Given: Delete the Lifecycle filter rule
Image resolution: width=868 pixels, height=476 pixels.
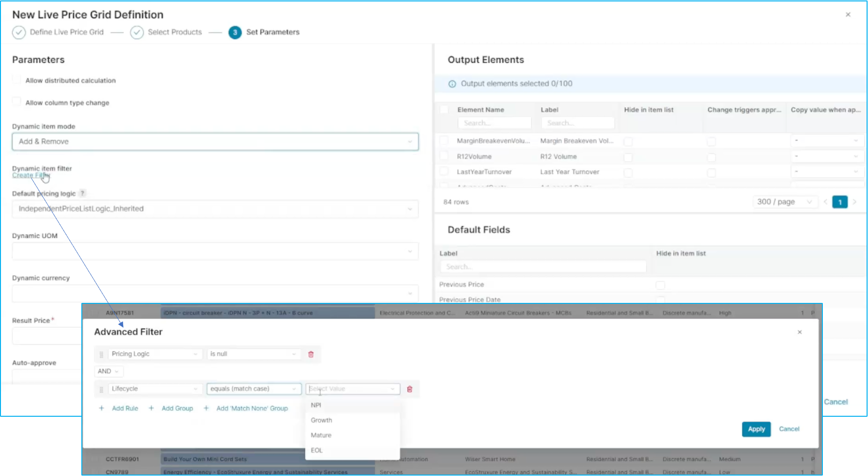Looking at the screenshot, I should (x=410, y=389).
